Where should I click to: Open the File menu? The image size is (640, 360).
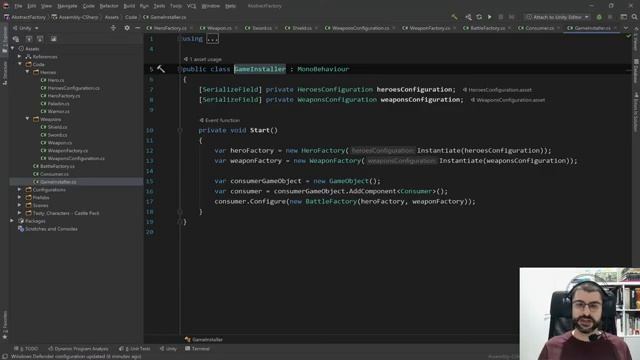(18, 6)
